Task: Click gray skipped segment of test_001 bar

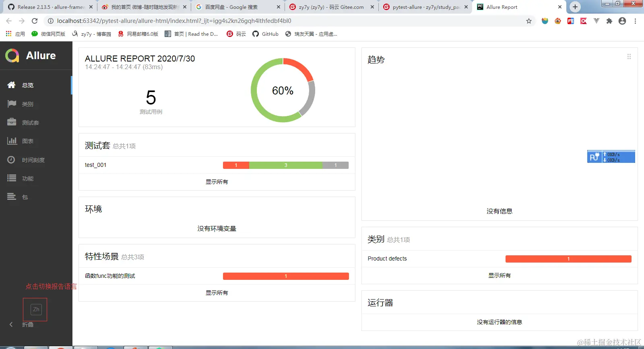Action: [336, 165]
